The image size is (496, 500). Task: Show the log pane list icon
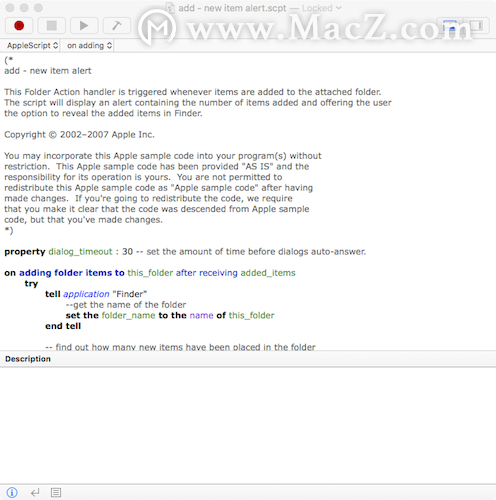56,492
